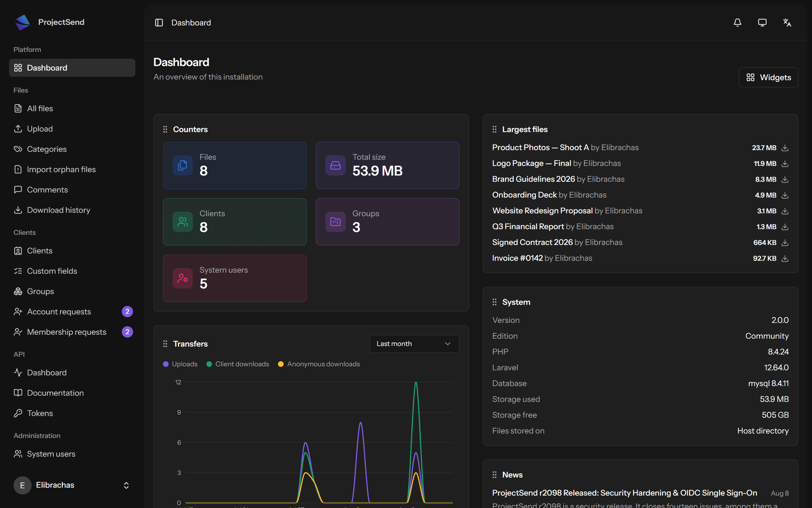This screenshot has height=508, width=812.
Task: Open Brand Guidelines 2026 link
Action: 533,179
